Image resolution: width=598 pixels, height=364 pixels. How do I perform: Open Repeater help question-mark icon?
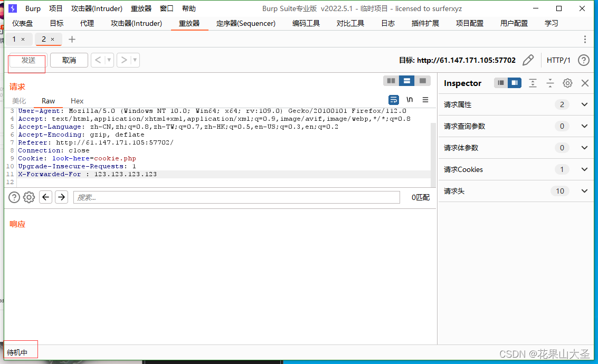[x=584, y=60]
